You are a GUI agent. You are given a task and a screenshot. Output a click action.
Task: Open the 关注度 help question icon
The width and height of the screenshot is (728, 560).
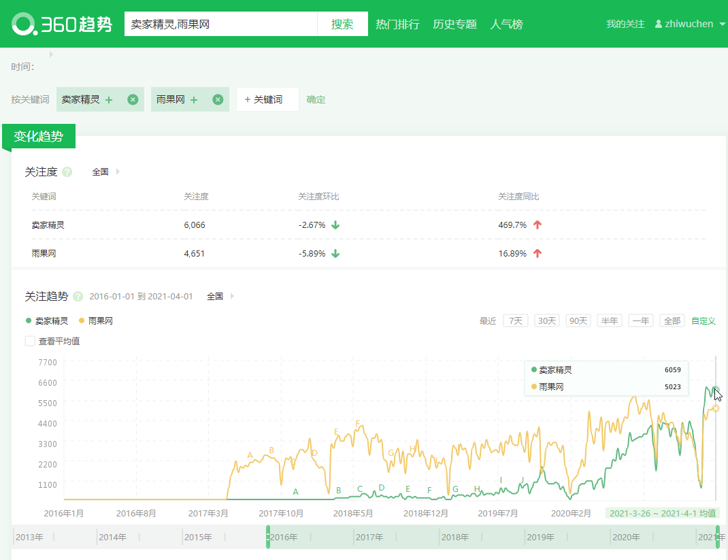[x=67, y=172]
